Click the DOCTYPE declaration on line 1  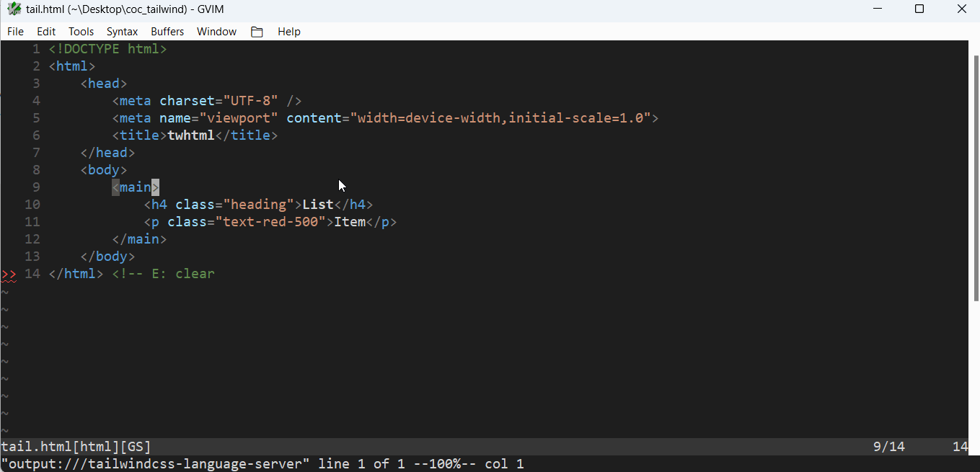pyautogui.click(x=107, y=48)
